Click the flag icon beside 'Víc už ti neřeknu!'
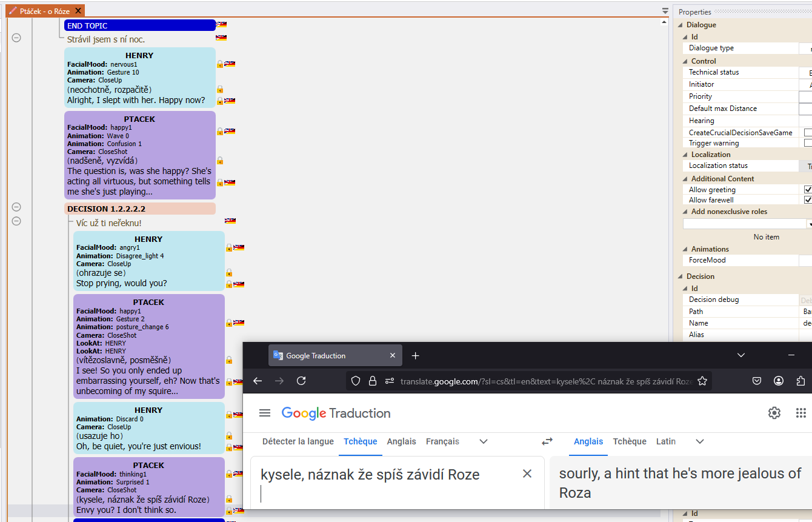This screenshot has width=812, height=522. (230, 221)
